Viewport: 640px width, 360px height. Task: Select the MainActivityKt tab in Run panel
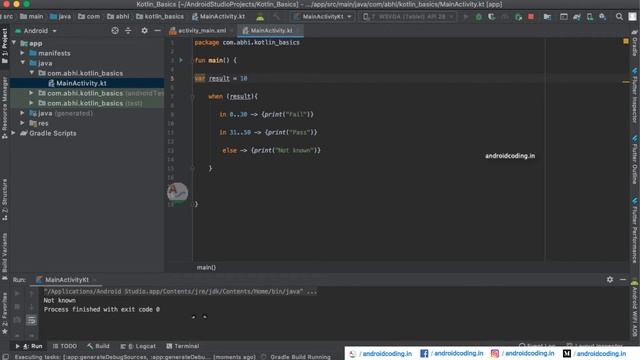[x=66, y=280]
